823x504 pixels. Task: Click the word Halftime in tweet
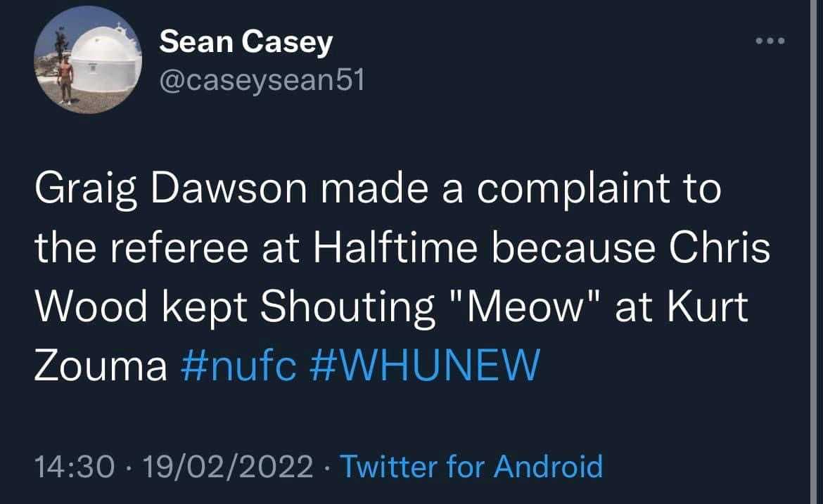[384, 250]
